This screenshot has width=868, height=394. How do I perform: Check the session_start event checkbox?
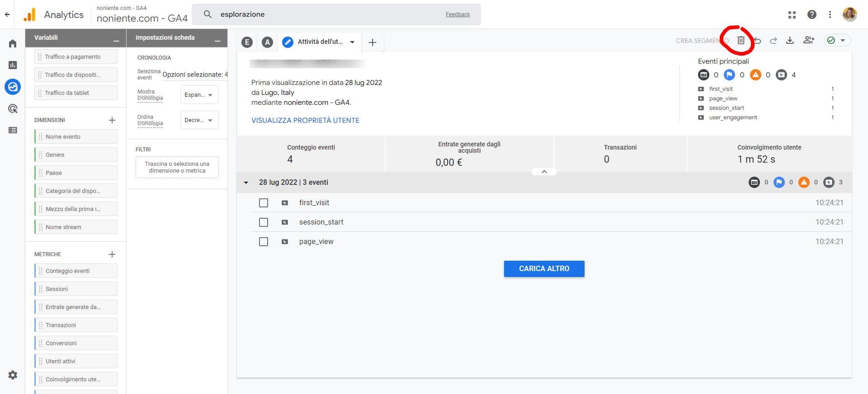[264, 222]
